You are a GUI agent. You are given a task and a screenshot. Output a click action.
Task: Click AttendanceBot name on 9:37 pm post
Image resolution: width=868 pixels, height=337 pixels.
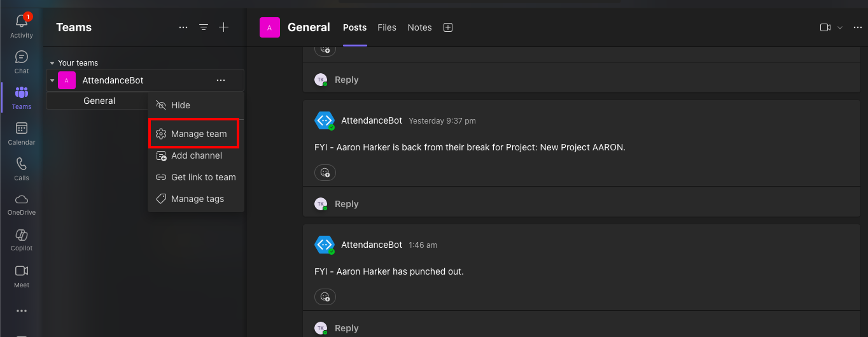372,120
